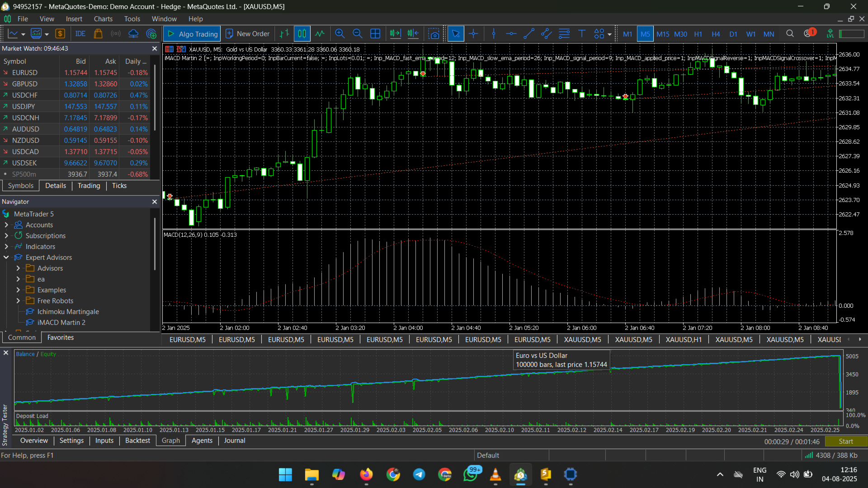Expand the Free Robots folder
The width and height of the screenshot is (868, 488).
[18, 300]
